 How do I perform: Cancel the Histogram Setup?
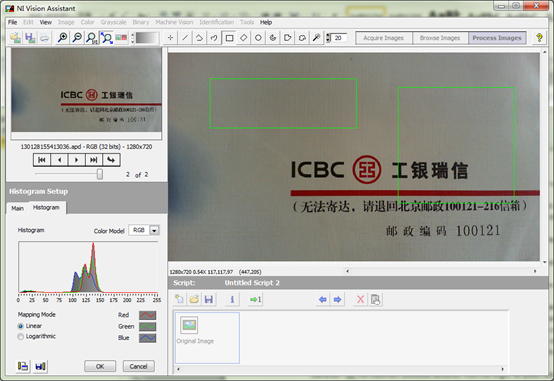(138, 366)
